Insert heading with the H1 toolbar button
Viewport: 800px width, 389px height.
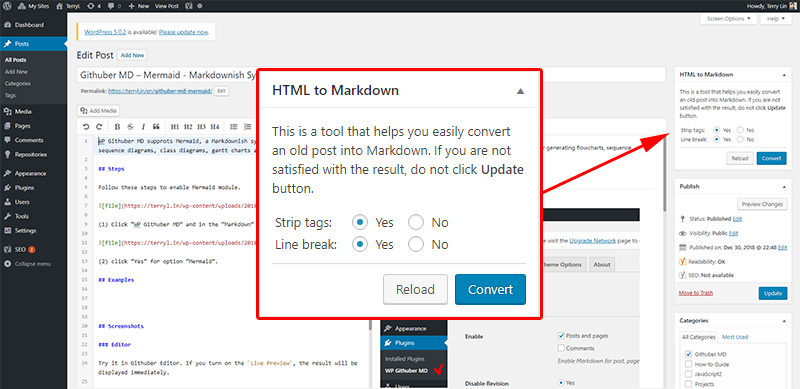(x=174, y=127)
